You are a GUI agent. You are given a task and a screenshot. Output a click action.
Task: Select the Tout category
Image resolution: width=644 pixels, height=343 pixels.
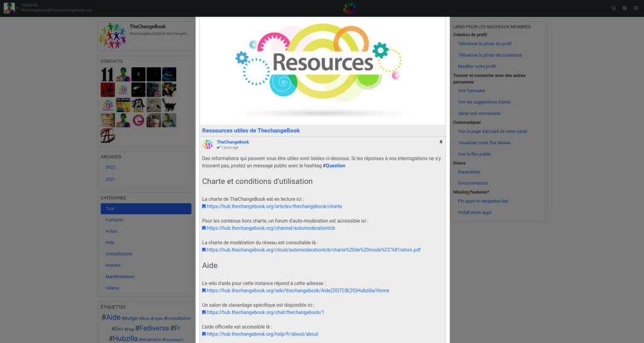(146, 209)
